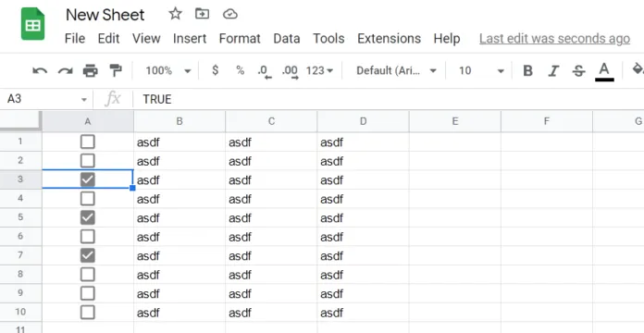This screenshot has height=333, width=644.
Task: Uncheck the checkbox in row 5
Action: pyautogui.click(x=88, y=217)
